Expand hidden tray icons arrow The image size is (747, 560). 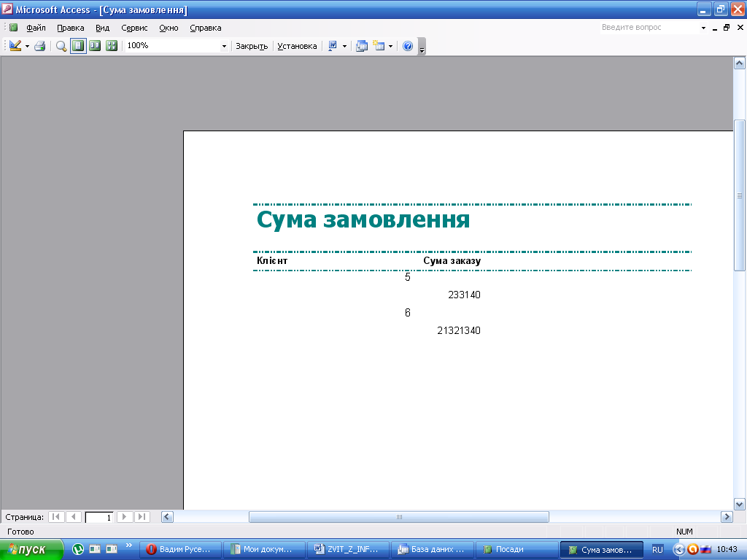point(679,550)
